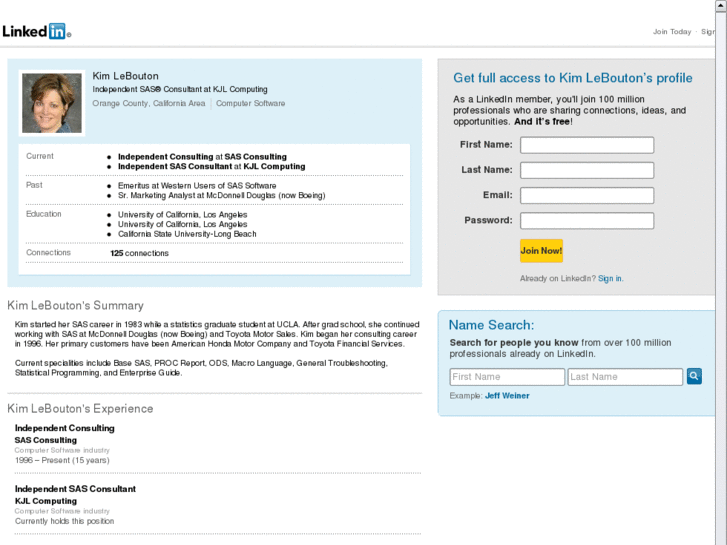
Task: Click the Join Now! button
Action: (x=541, y=251)
